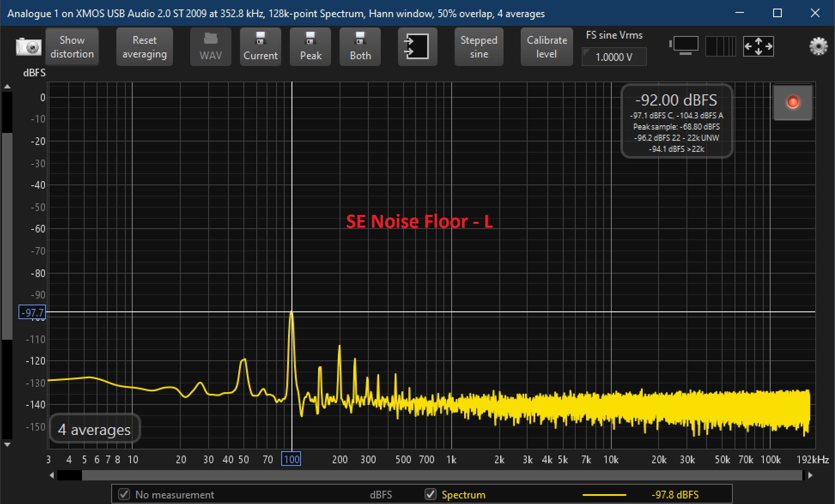Click the dBFS axis unit label
835x504 pixels.
[34, 73]
